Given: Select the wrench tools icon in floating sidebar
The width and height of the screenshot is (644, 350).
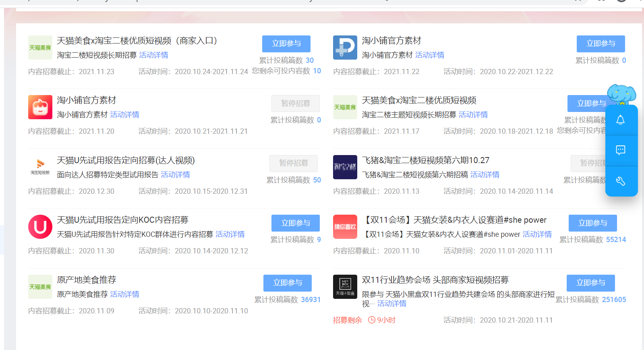Looking at the screenshot, I should pyautogui.click(x=621, y=181).
